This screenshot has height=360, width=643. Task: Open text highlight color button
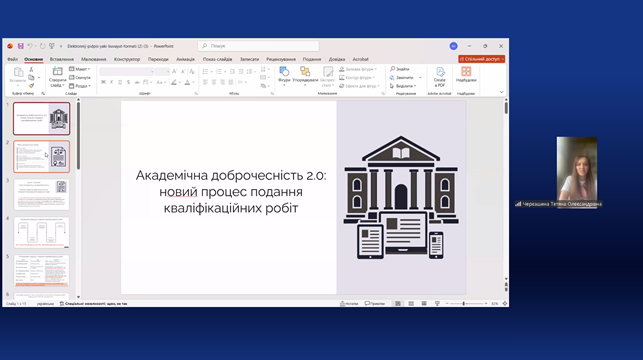pyautogui.click(x=174, y=82)
